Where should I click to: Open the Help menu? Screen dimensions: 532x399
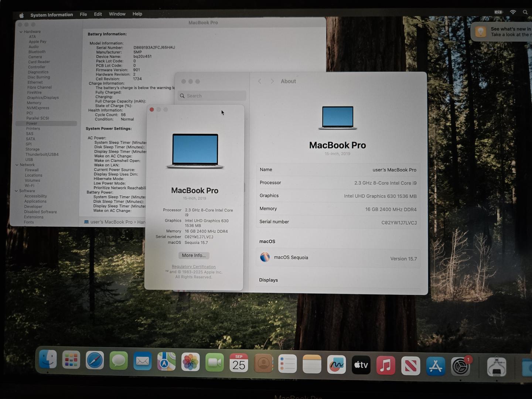coord(137,14)
